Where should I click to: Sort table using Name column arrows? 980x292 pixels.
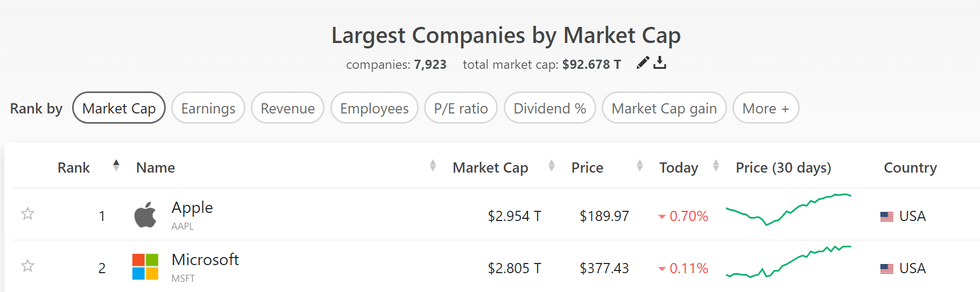pyautogui.click(x=433, y=166)
